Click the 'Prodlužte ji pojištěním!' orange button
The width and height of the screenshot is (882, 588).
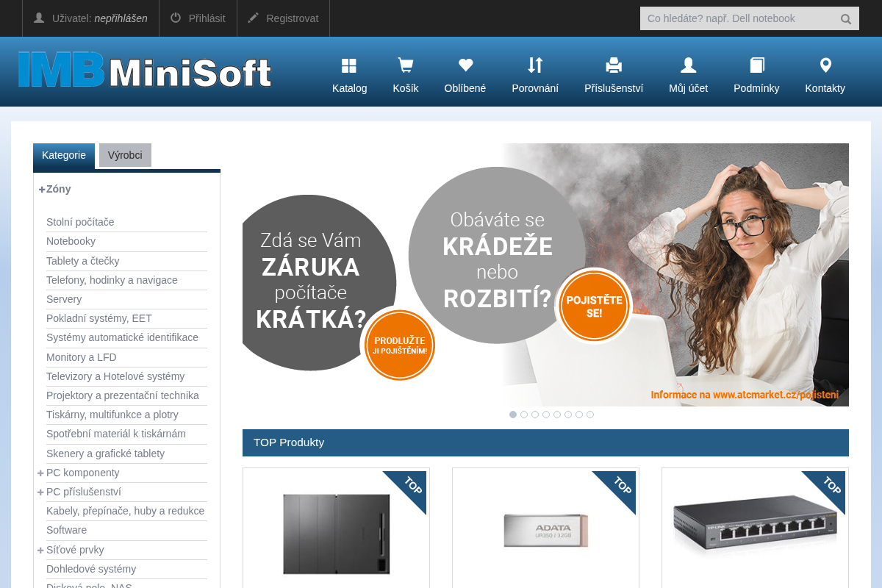400,345
